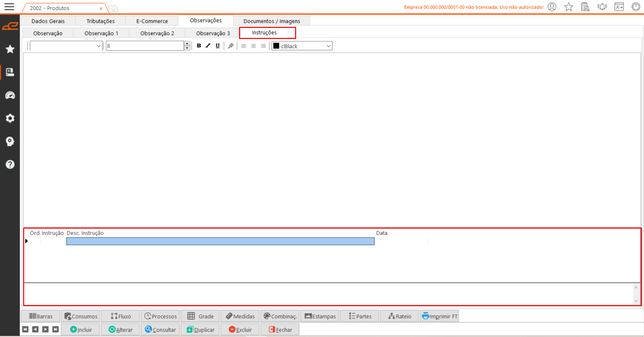Open the clBlack color dropdown
Screen dimensions: 644x337
(328, 46)
